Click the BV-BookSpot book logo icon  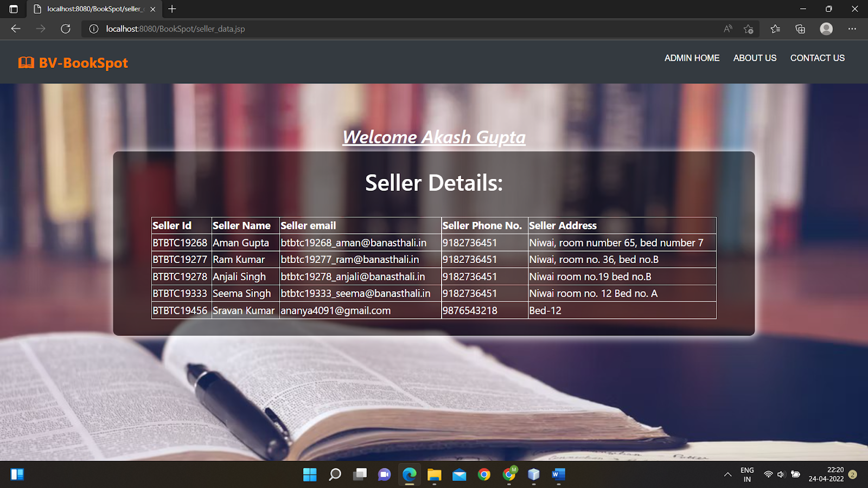pyautogui.click(x=26, y=63)
